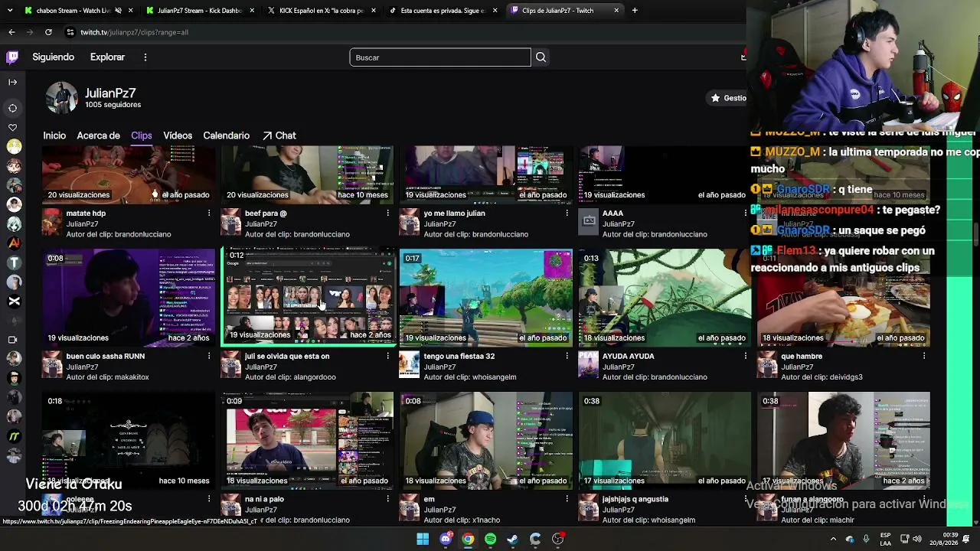Click the site info icon in address bar

tap(70, 32)
